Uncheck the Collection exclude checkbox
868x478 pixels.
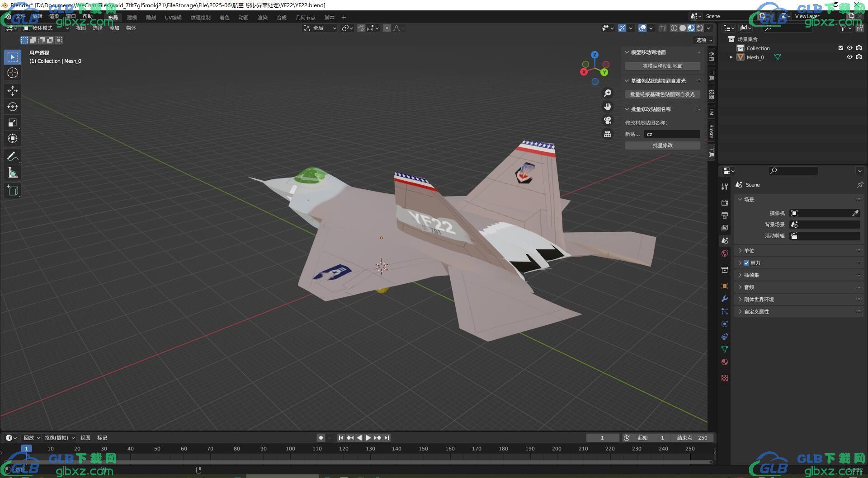click(841, 48)
